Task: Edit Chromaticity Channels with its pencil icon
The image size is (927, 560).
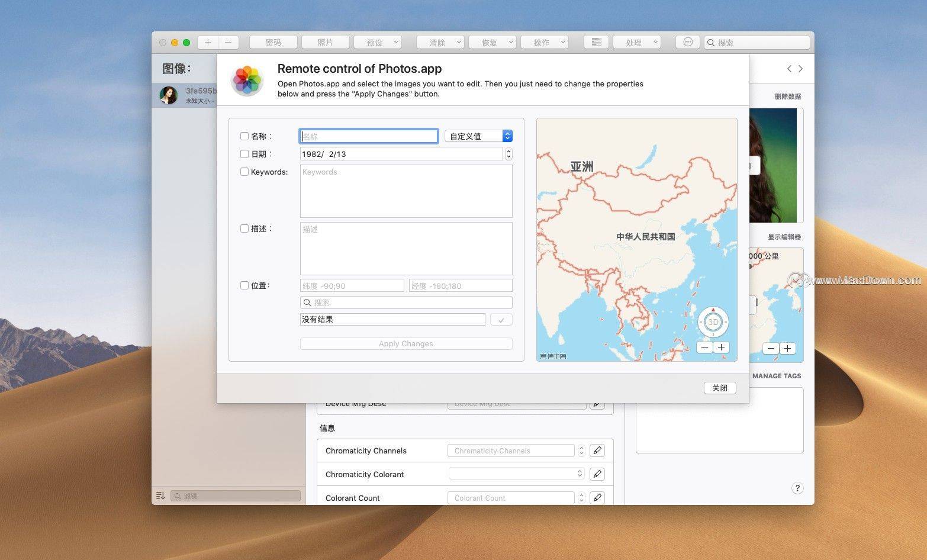Action: pos(597,450)
